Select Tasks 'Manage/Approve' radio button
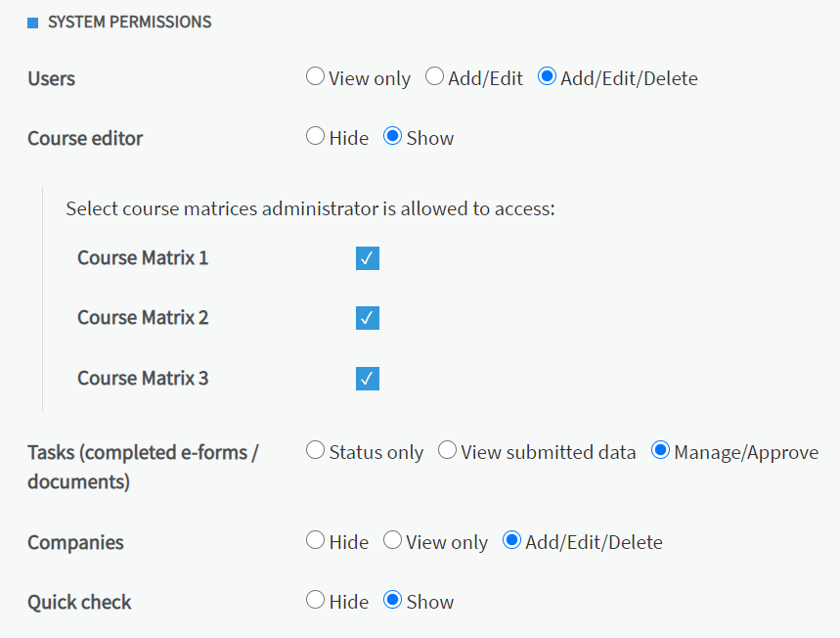This screenshot has height=638, width=840. [660, 450]
